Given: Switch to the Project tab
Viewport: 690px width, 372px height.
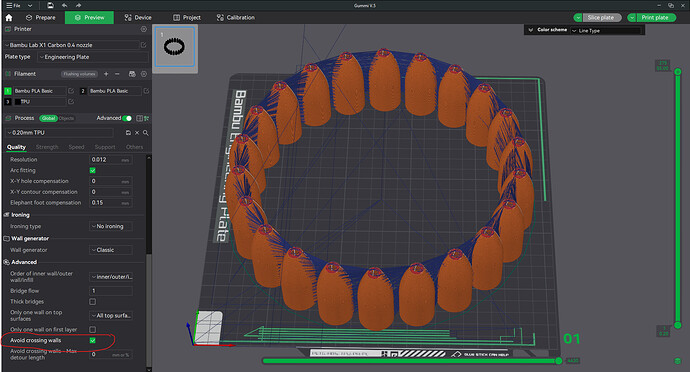Looking at the screenshot, I should [x=187, y=18].
